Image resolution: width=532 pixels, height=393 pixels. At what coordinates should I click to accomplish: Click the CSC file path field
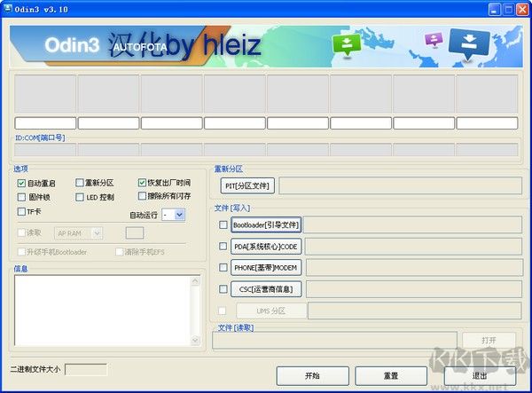click(414, 289)
